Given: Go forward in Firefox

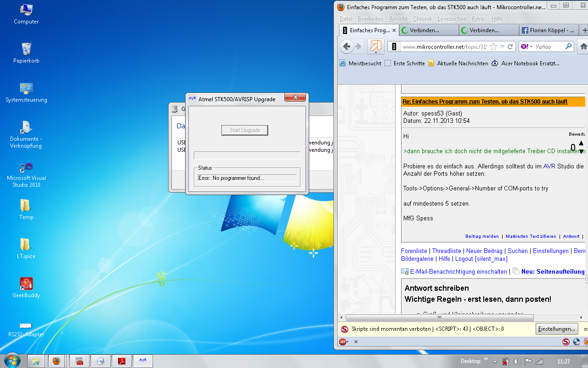Looking at the screenshot, I should 359,46.
